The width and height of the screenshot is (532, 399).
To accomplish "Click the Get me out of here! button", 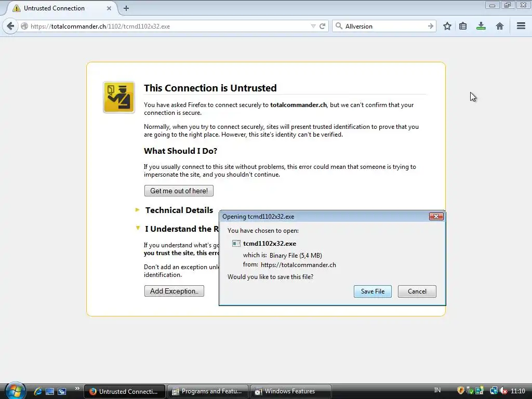I will click(x=179, y=191).
